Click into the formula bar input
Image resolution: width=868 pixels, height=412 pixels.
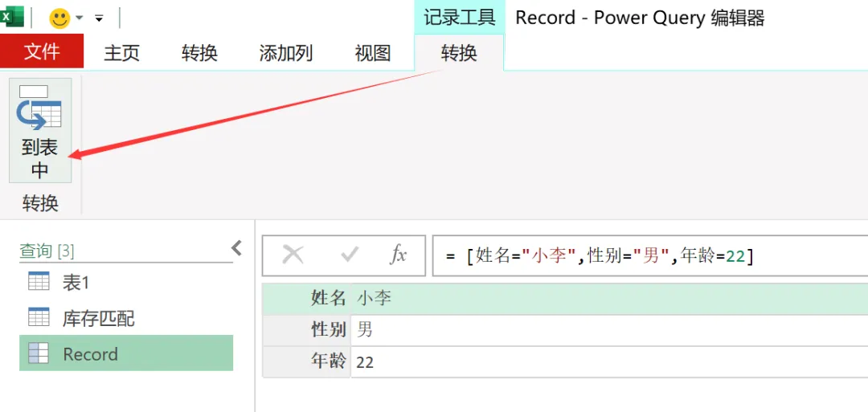pyautogui.click(x=650, y=255)
